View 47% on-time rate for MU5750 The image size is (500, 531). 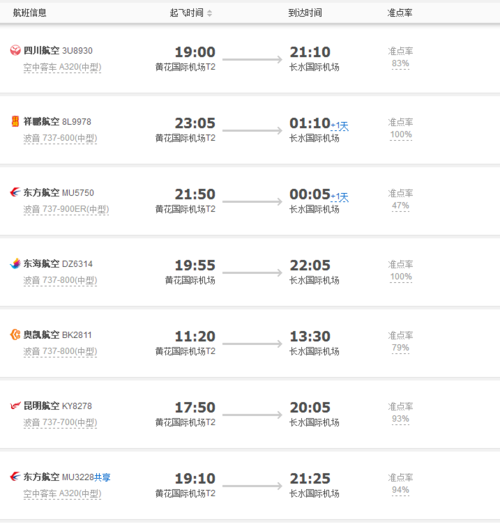pos(400,206)
